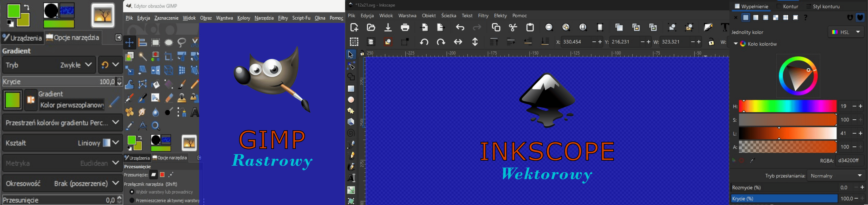Open GIMP's Kolory menu
The height and width of the screenshot is (205, 868).
pos(244,18)
